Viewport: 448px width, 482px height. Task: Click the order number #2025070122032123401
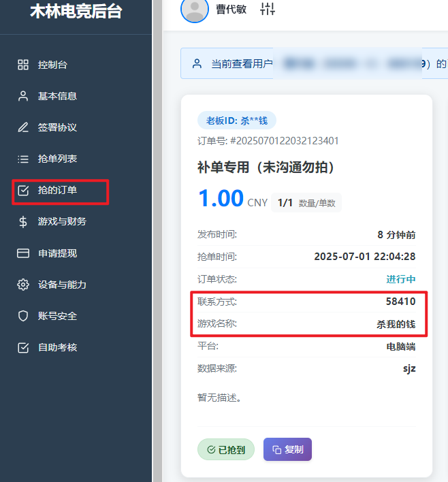point(268,141)
